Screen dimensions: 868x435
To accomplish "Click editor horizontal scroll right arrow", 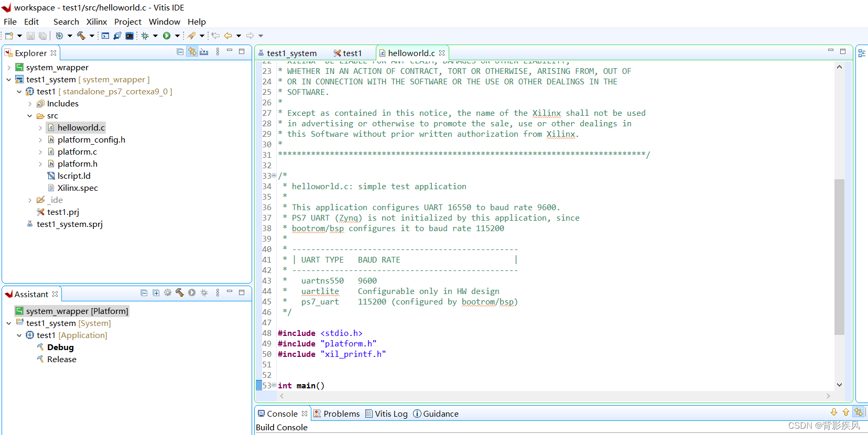I will [x=828, y=396].
